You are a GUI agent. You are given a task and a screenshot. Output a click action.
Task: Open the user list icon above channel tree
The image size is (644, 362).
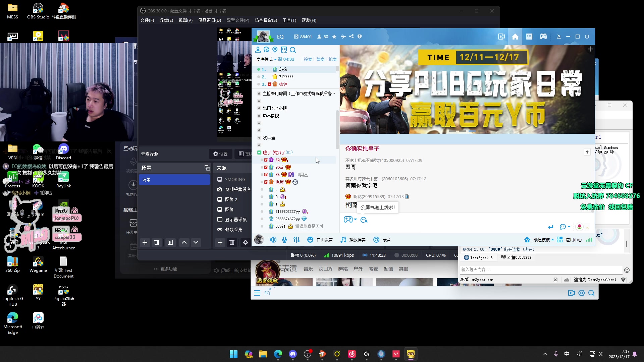[x=258, y=50]
